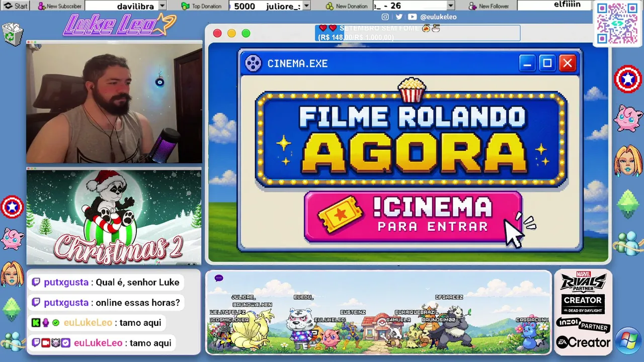Screen dimensions: 644x362
Task: Open the dropdown arrow beside juliore_
Action: pos(306,6)
